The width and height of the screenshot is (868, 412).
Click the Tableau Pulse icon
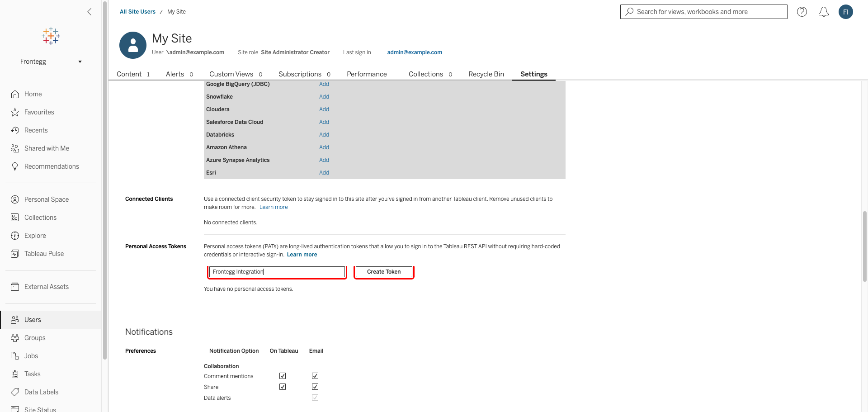pyautogui.click(x=15, y=254)
